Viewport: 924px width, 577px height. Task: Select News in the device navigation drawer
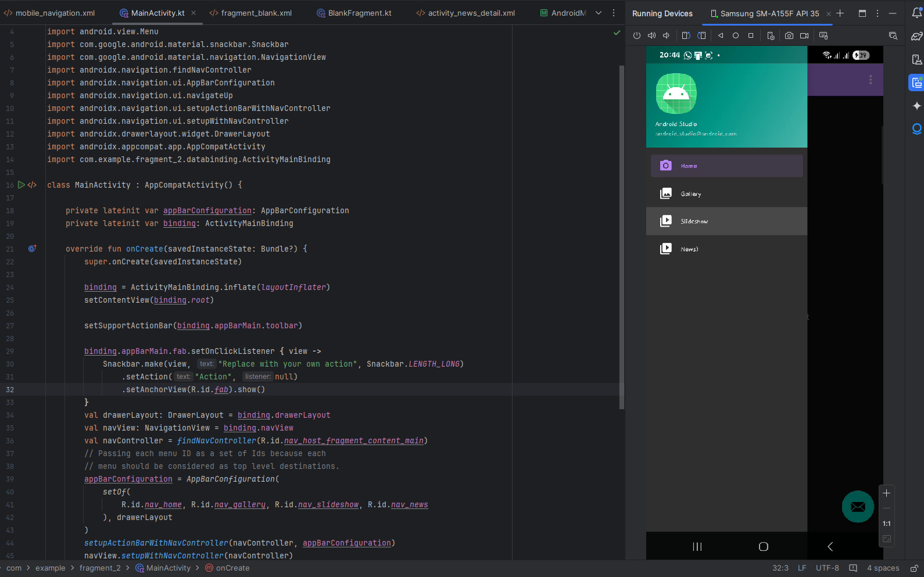tap(727, 249)
